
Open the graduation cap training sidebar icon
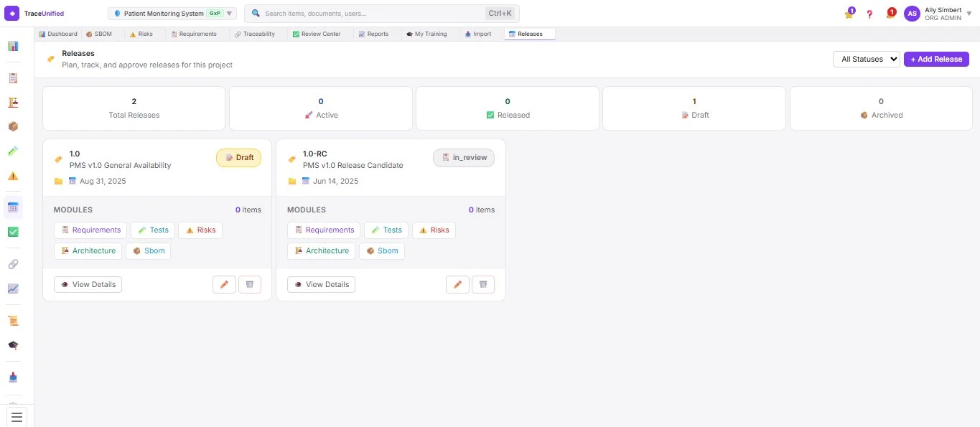13,345
